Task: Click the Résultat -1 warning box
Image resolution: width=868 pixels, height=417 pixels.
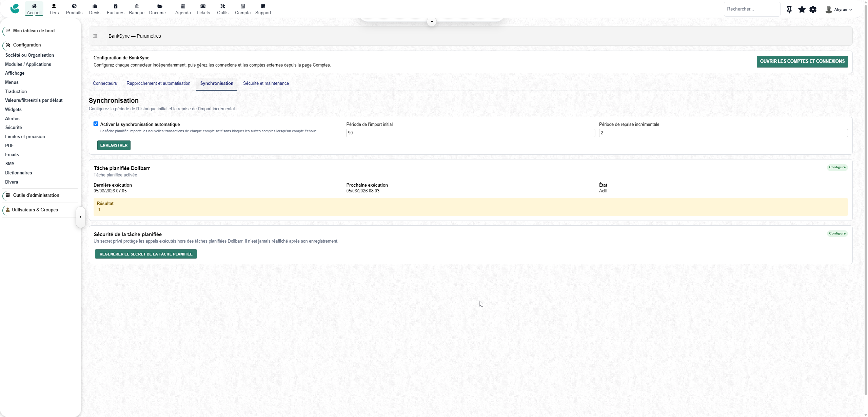Action: pyautogui.click(x=471, y=207)
